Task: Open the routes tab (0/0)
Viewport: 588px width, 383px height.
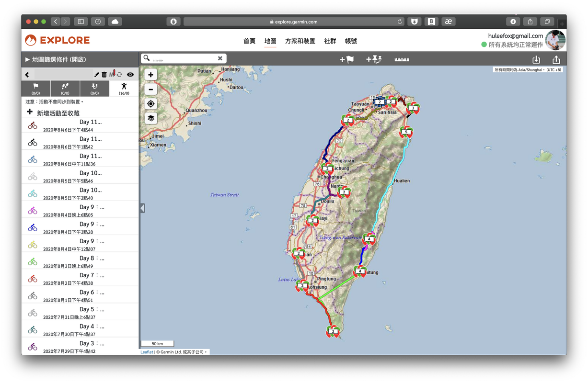Action: [x=94, y=89]
